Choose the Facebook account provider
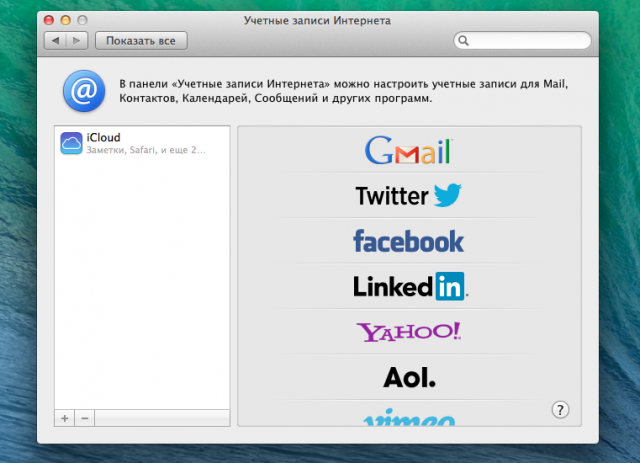Viewport: 640px width, 463px height. click(409, 241)
